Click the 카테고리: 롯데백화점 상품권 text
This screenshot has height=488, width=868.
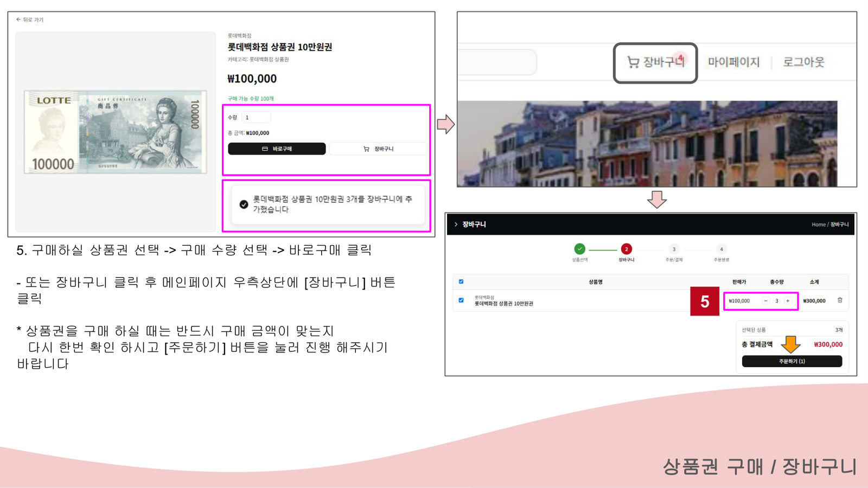tap(258, 60)
